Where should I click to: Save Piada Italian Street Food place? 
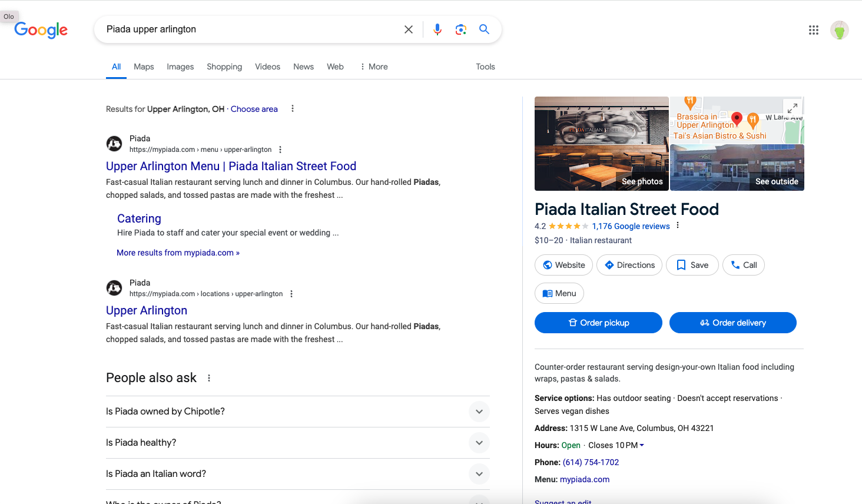[692, 265]
